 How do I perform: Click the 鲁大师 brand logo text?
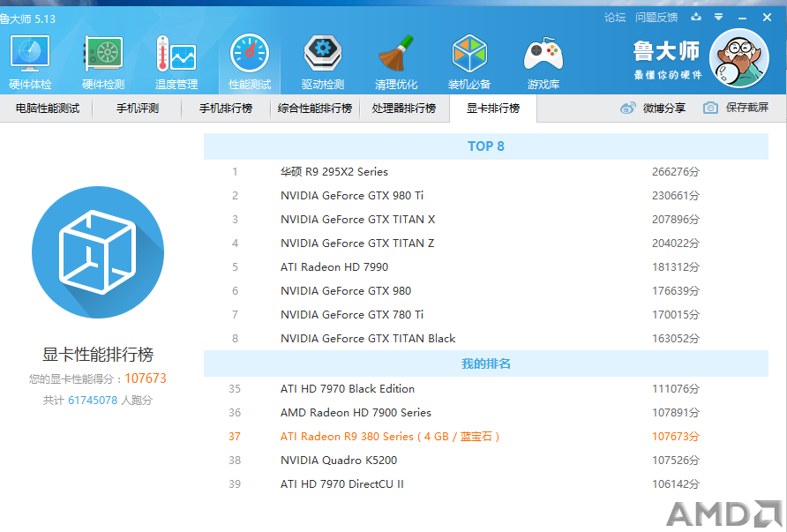point(666,52)
